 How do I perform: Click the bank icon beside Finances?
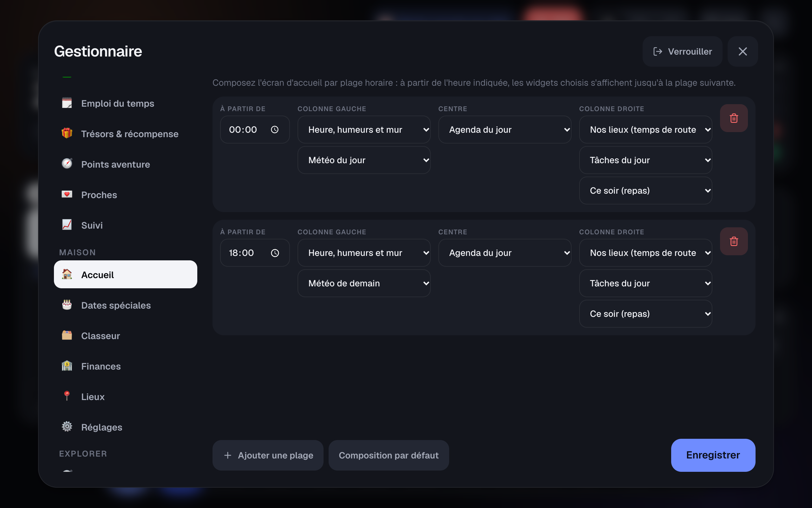(67, 365)
